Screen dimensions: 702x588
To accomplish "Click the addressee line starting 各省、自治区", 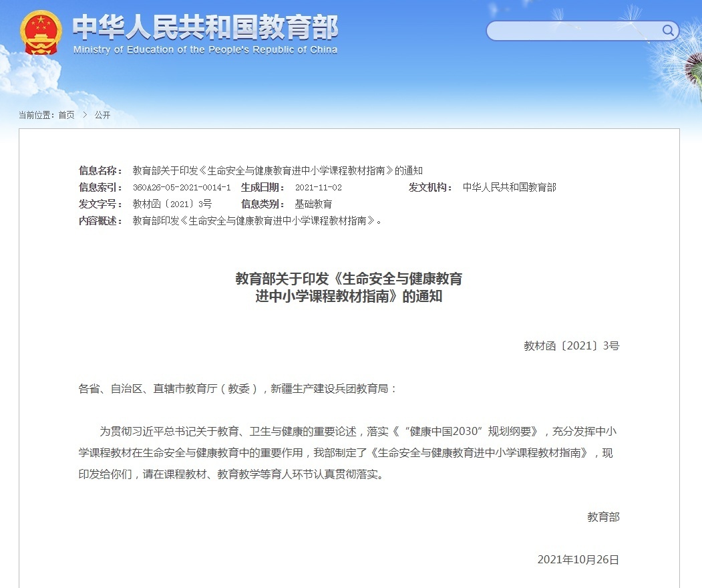I will (238, 389).
